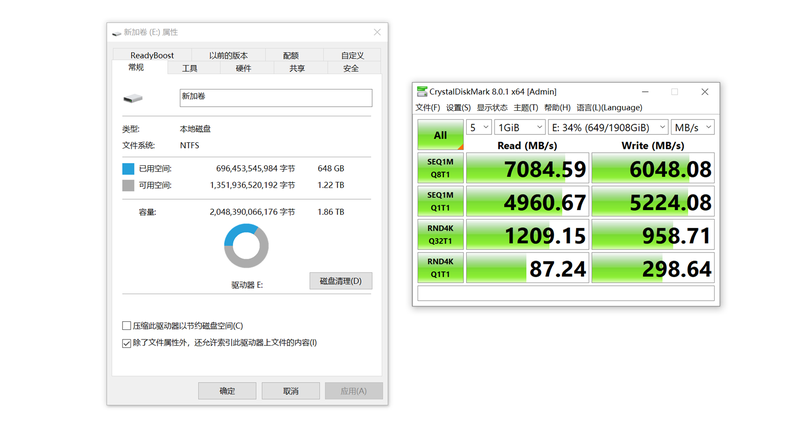This screenshot has width=800, height=429.
Task: Click the blue used space color square
Action: [x=128, y=168]
